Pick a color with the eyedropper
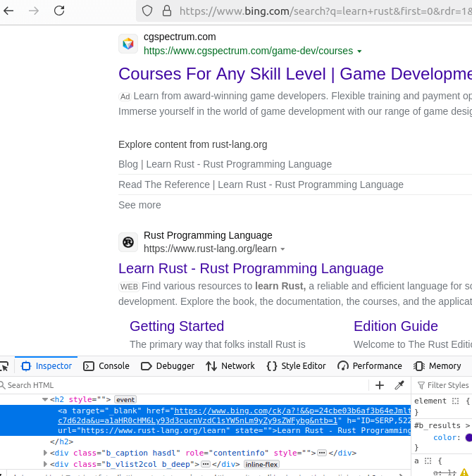 click(x=399, y=385)
